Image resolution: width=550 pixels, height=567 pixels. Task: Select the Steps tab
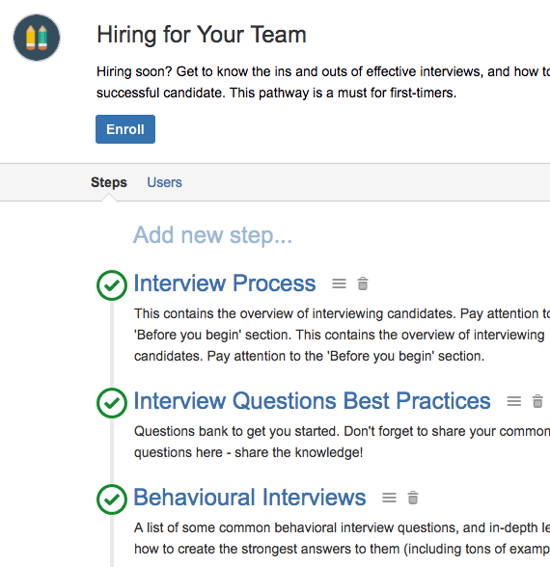click(x=108, y=182)
